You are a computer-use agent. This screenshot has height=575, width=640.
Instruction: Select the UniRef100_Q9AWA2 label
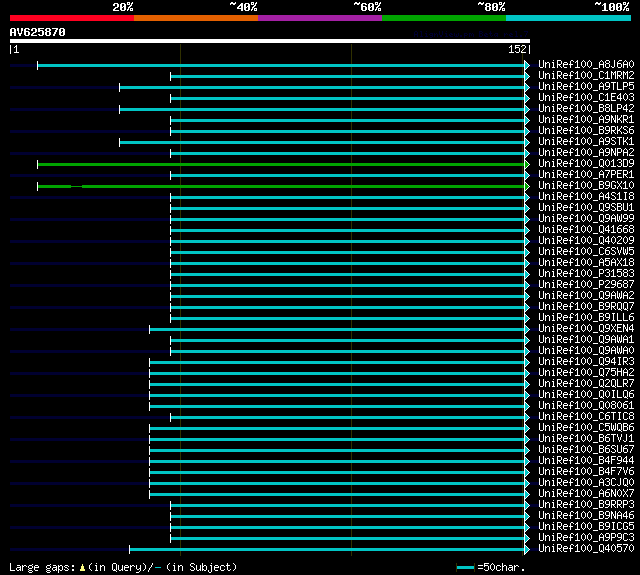point(586,296)
